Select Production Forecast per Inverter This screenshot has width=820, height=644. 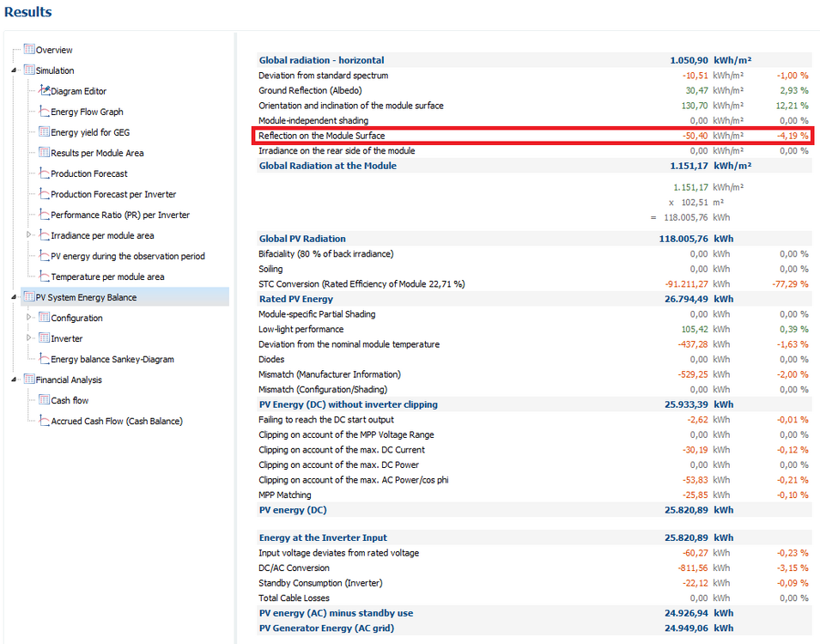[113, 194]
